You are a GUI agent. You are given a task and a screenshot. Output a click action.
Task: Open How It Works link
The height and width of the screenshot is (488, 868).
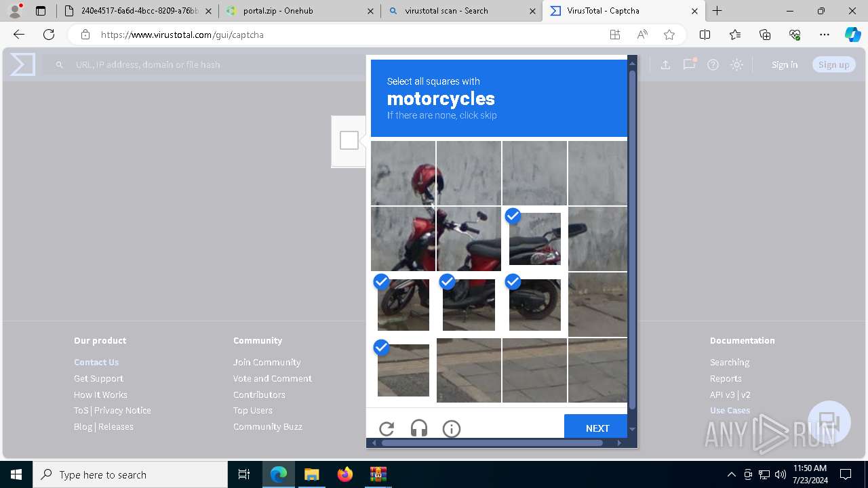100,394
